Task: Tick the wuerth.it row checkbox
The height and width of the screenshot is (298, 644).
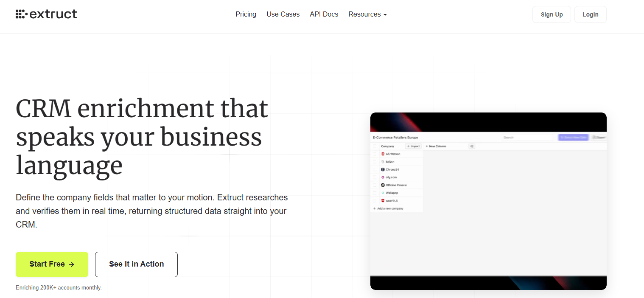Action: click(x=375, y=200)
